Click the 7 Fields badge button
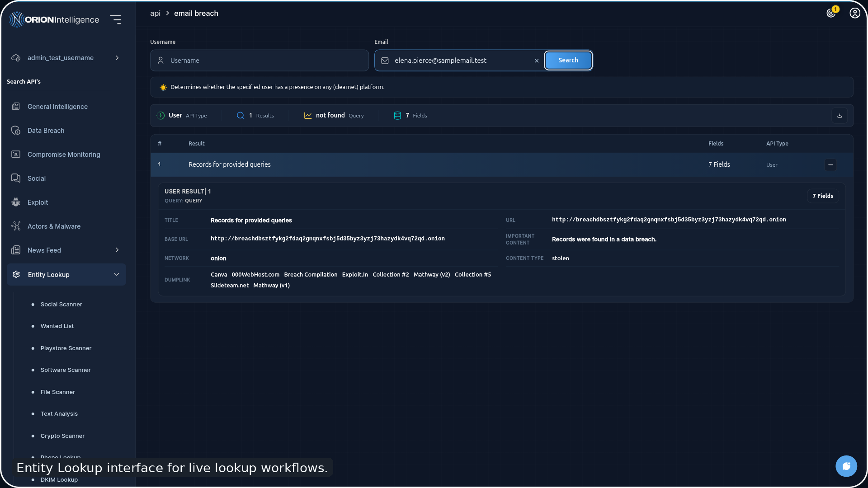Image resolution: width=868 pixels, height=488 pixels. click(823, 196)
